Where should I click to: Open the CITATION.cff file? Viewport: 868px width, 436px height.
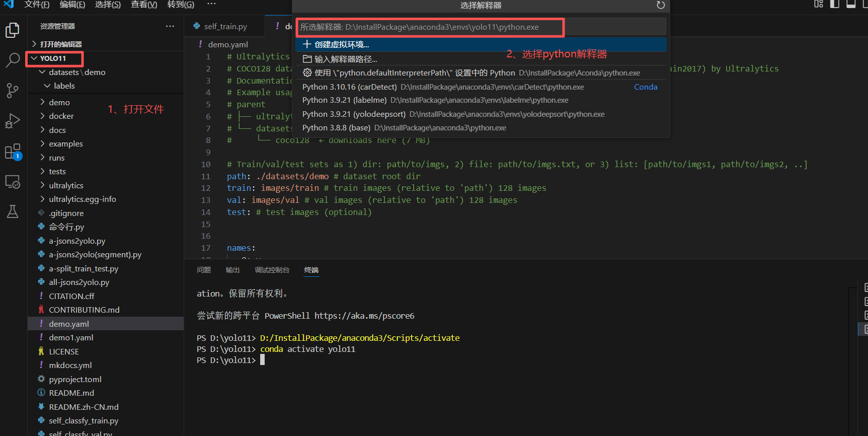(x=106, y=297)
